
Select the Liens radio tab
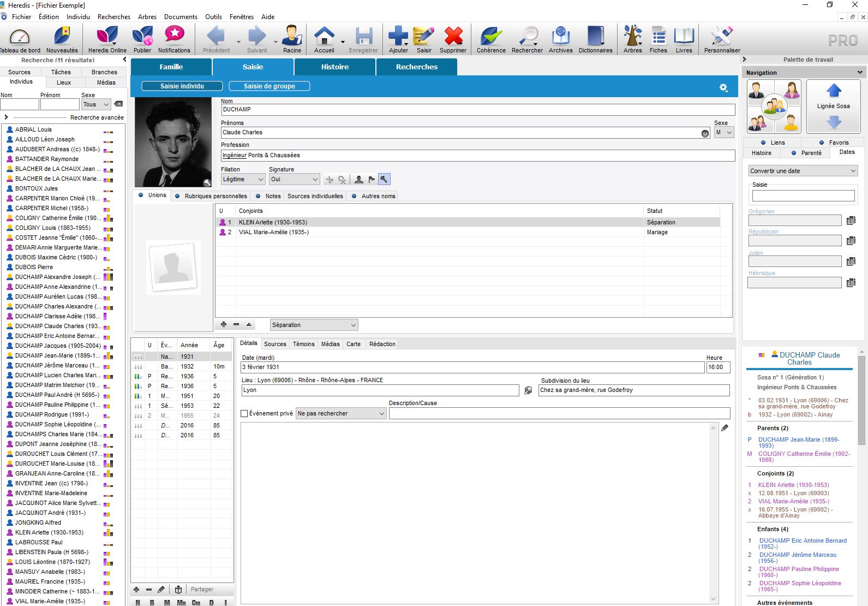(773, 142)
